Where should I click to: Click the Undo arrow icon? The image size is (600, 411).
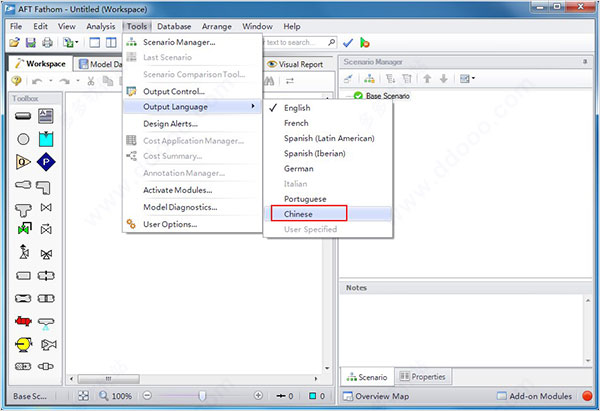(x=37, y=81)
